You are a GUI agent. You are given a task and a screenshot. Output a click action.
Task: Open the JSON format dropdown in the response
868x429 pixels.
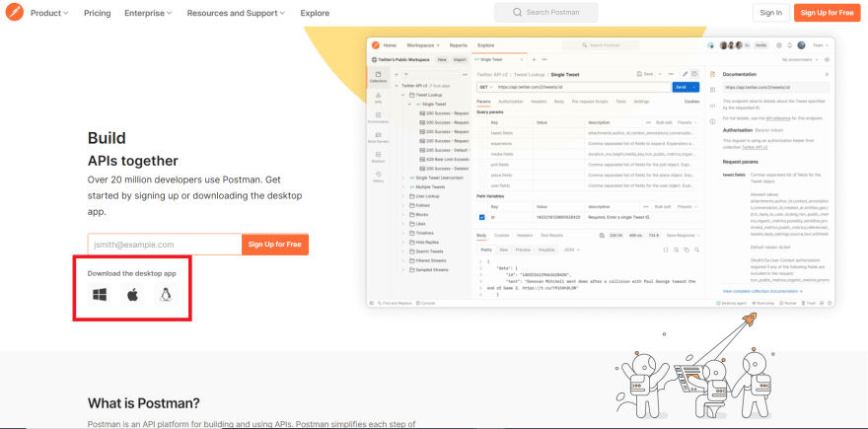571,250
